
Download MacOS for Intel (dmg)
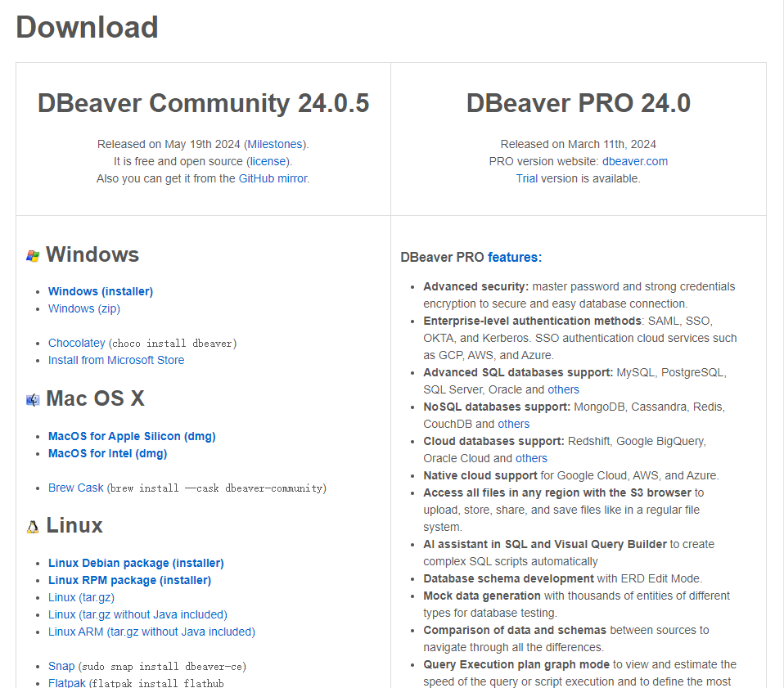pyautogui.click(x=107, y=454)
